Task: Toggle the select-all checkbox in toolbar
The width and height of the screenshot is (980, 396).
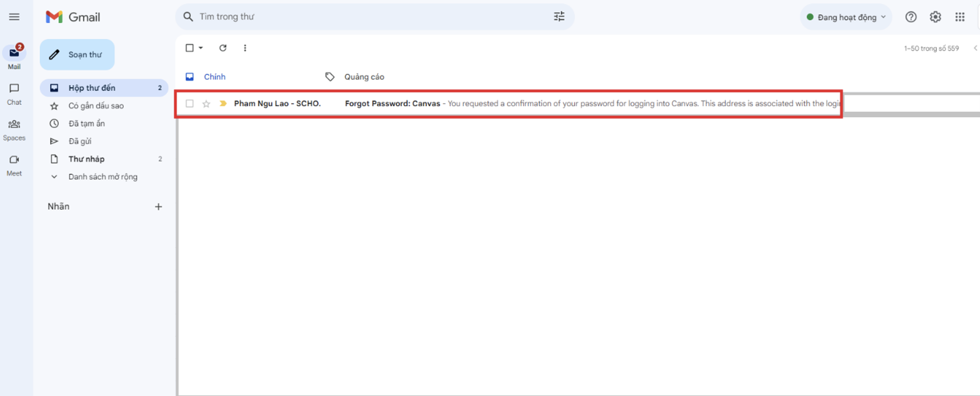Action: click(189, 48)
